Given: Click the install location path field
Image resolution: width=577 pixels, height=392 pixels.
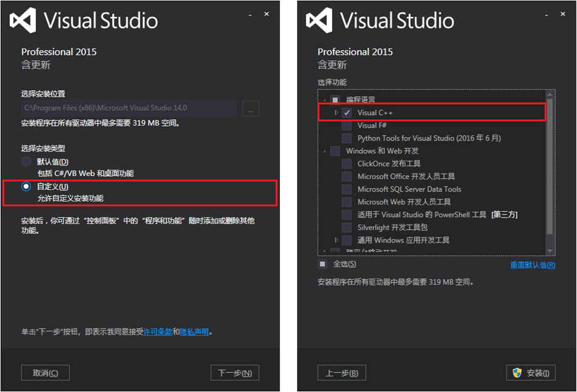Looking at the screenshot, I should (x=128, y=108).
